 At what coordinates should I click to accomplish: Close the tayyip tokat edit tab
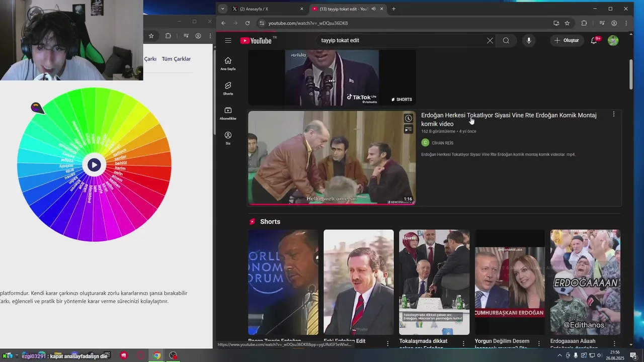[382, 9]
